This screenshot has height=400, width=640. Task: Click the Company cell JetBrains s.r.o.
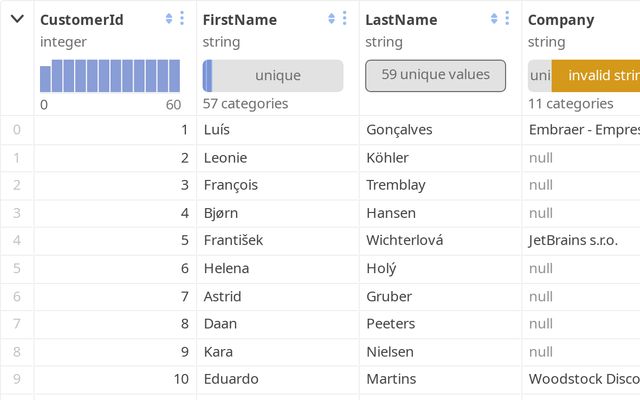coord(573,241)
